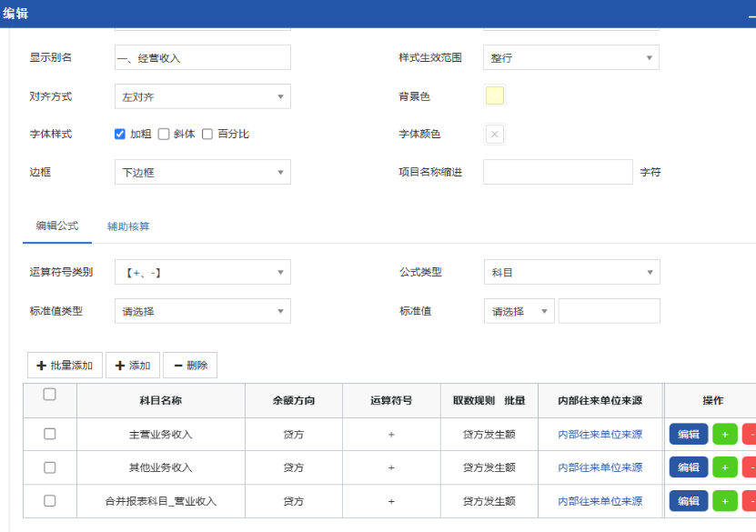Open 内部往来单位来源 link for 合并报表科目_营业收入
Image resolution: width=756 pixels, height=532 pixels.
click(600, 501)
